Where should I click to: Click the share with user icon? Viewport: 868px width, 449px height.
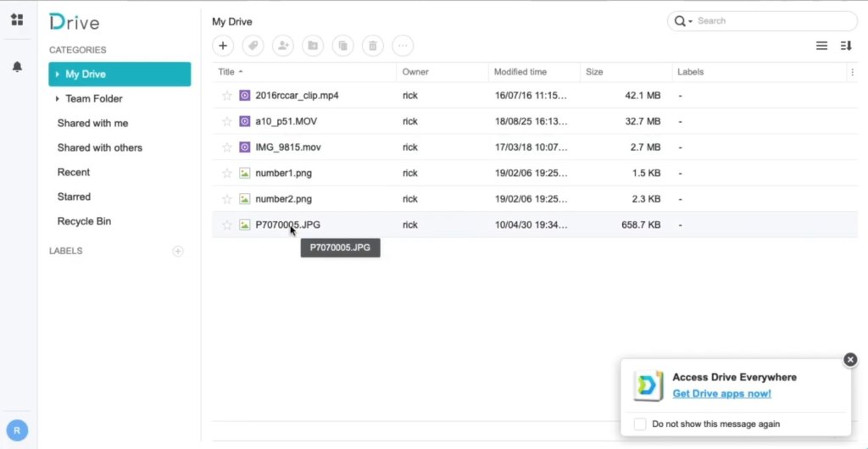[282, 46]
